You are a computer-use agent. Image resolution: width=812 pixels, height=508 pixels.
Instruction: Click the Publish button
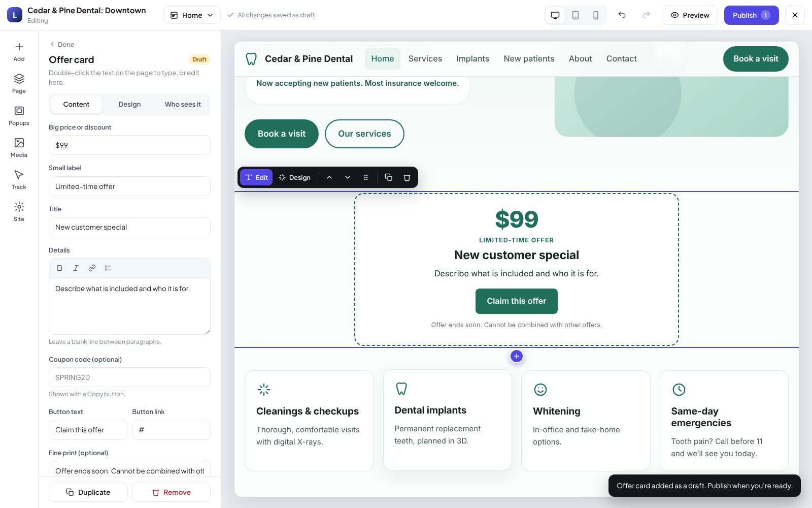point(751,15)
